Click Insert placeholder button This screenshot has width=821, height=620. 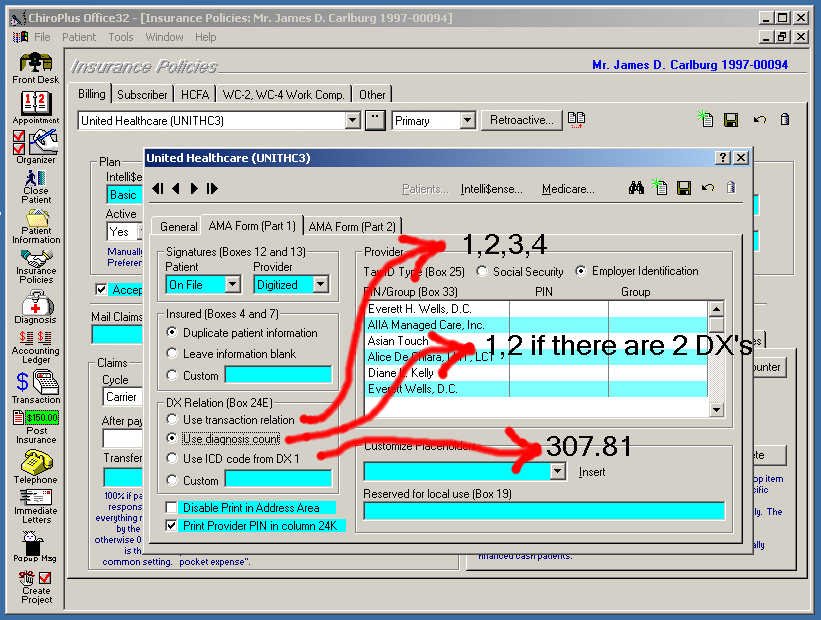click(x=592, y=472)
